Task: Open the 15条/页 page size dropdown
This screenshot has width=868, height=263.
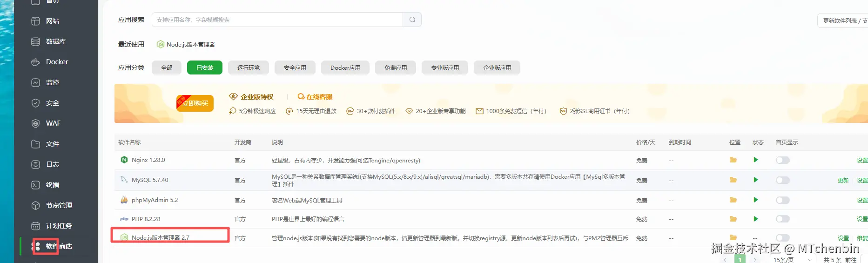Action: pos(792,259)
